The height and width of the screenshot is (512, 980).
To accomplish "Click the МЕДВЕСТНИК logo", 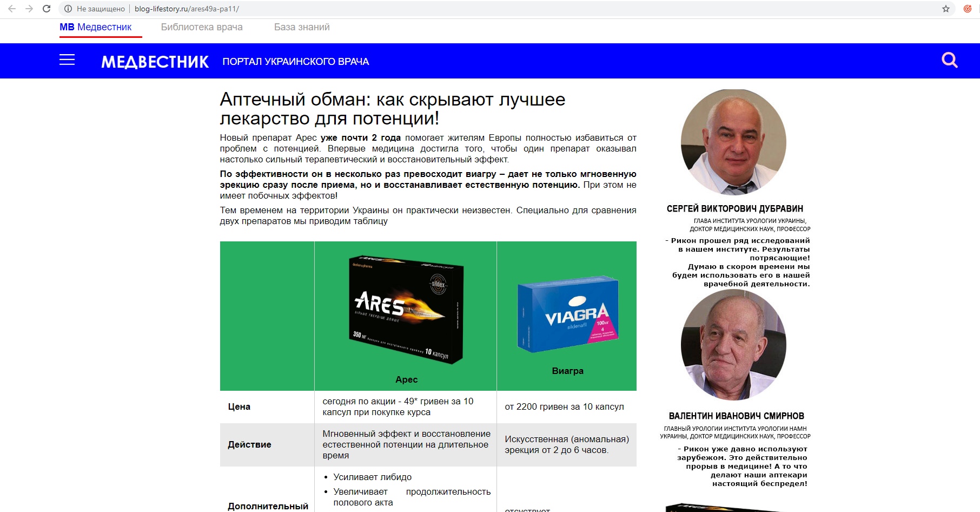I will [155, 62].
